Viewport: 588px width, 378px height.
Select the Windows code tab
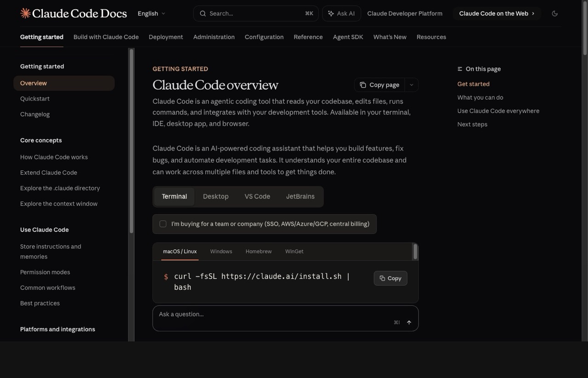coord(221,251)
